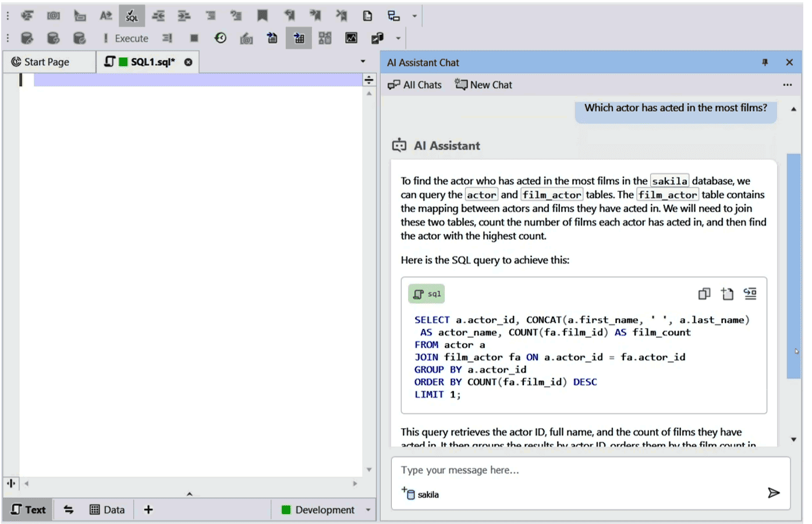Send the chat message with the arrow icon
Screen dimensions: 812x524
coord(773,493)
